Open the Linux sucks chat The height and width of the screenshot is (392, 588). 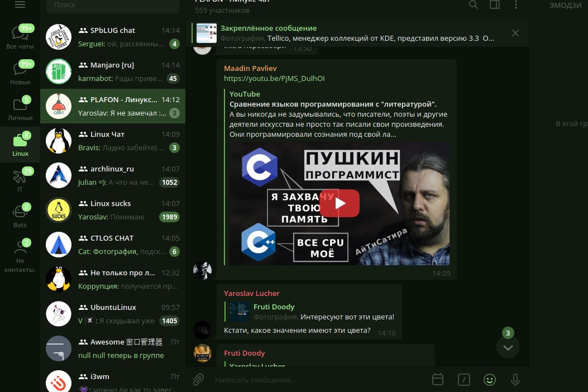(112, 210)
